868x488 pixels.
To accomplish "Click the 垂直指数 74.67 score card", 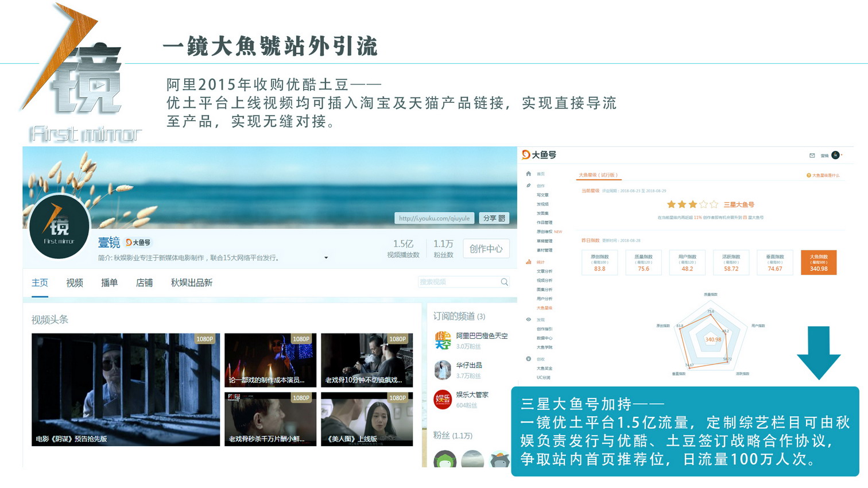I will pyautogui.click(x=775, y=262).
